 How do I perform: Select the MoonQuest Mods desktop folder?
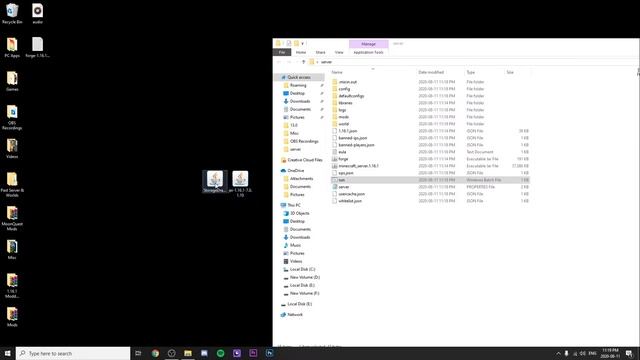[x=12, y=218]
